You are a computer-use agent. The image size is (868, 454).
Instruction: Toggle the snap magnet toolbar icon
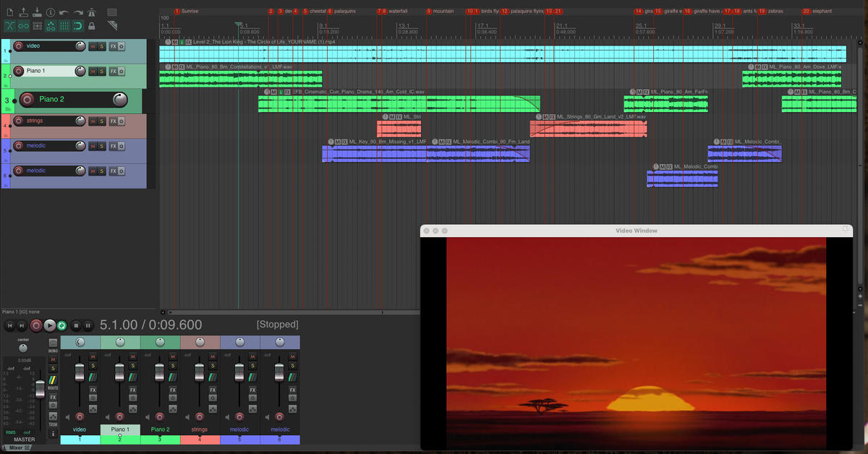[78, 26]
